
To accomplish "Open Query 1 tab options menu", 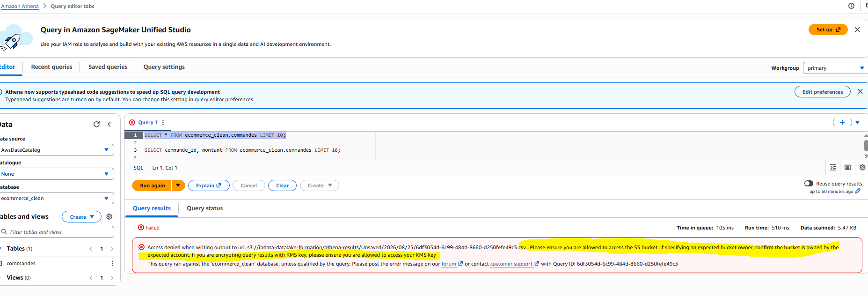I will (x=163, y=122).
